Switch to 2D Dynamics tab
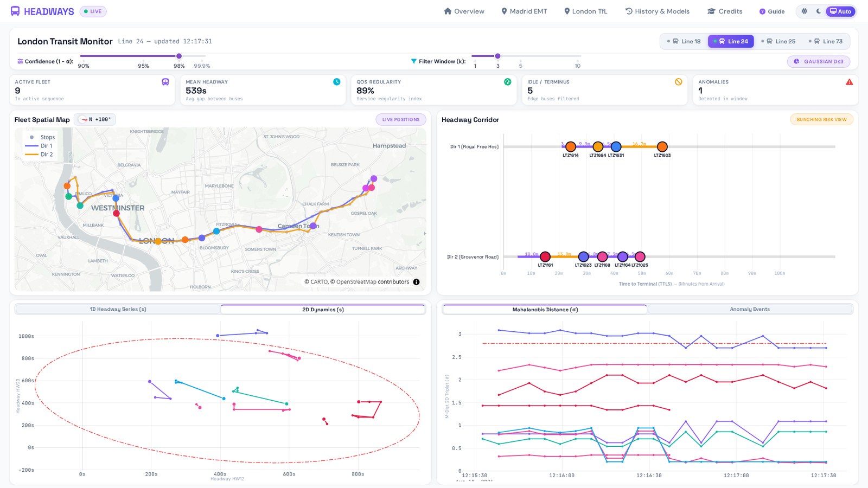This screenshot has width=868, height=488. 323,310
